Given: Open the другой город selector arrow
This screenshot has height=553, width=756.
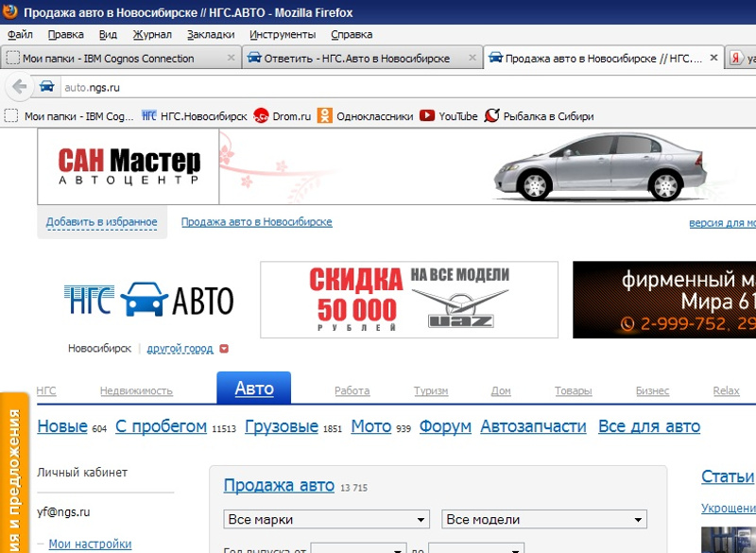Looking at the screenshot, I should tap(224, 349).
